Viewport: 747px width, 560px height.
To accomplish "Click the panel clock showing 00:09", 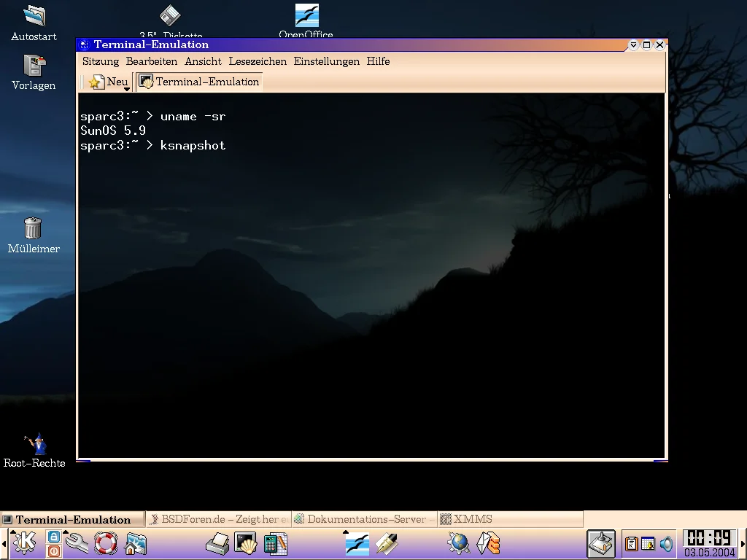I will (x=709, y=538).
